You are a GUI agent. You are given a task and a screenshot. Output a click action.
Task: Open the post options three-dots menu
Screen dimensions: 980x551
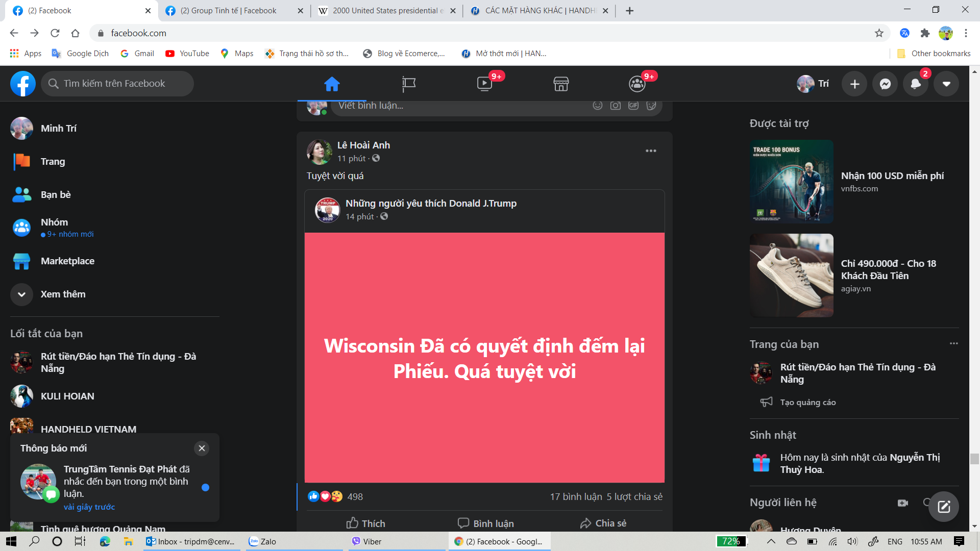(650, 151)
